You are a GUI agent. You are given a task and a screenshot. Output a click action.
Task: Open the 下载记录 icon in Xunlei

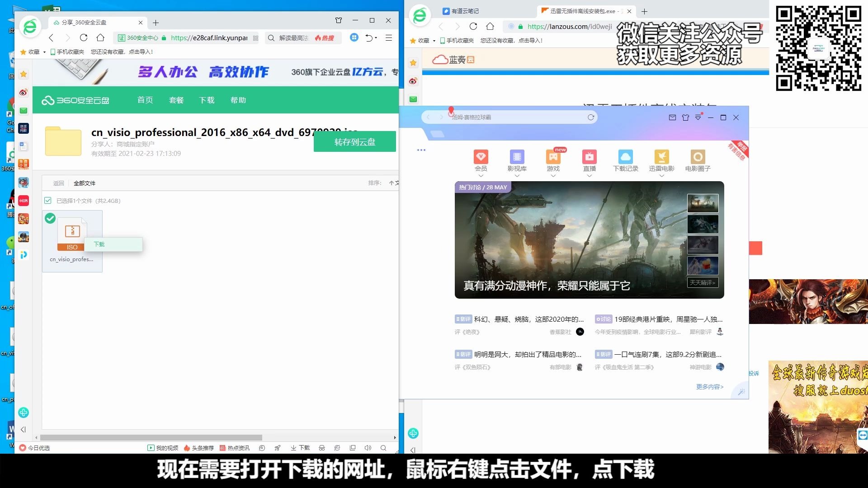[626, 160]
